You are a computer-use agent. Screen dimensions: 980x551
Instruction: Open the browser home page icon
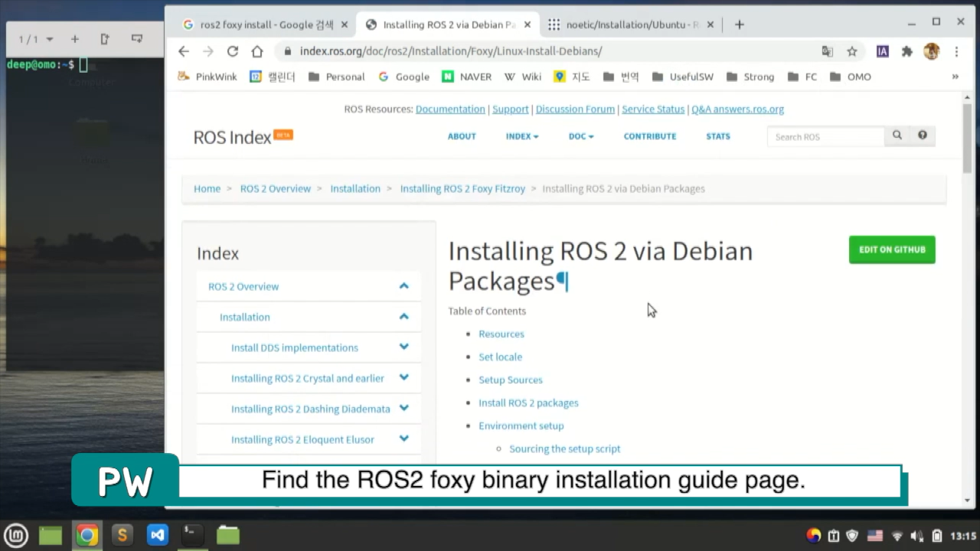coord(257,51)
